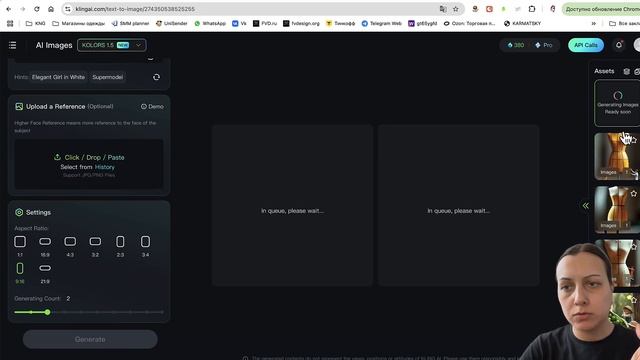
Task: Open the Demo for Upload a Reference
Action: pos(152,107)
